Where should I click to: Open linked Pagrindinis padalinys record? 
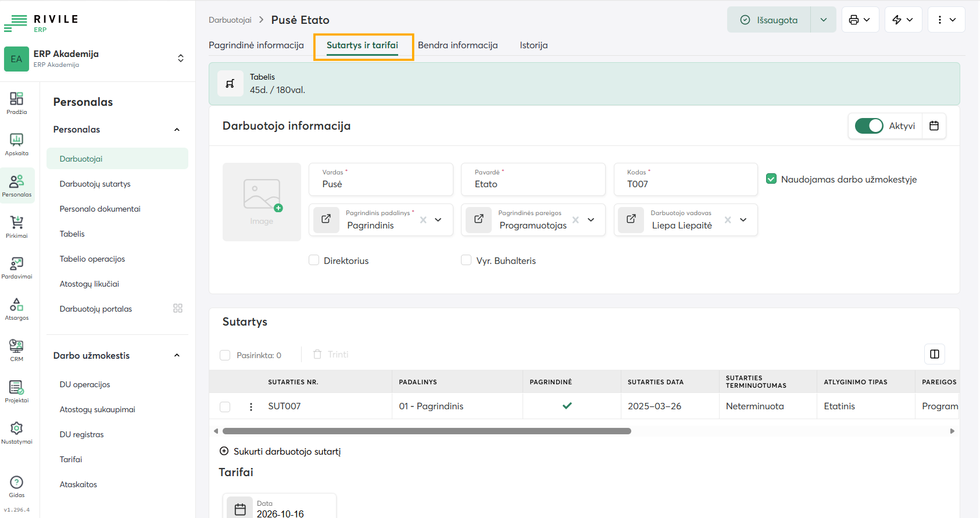click(326, 219)
